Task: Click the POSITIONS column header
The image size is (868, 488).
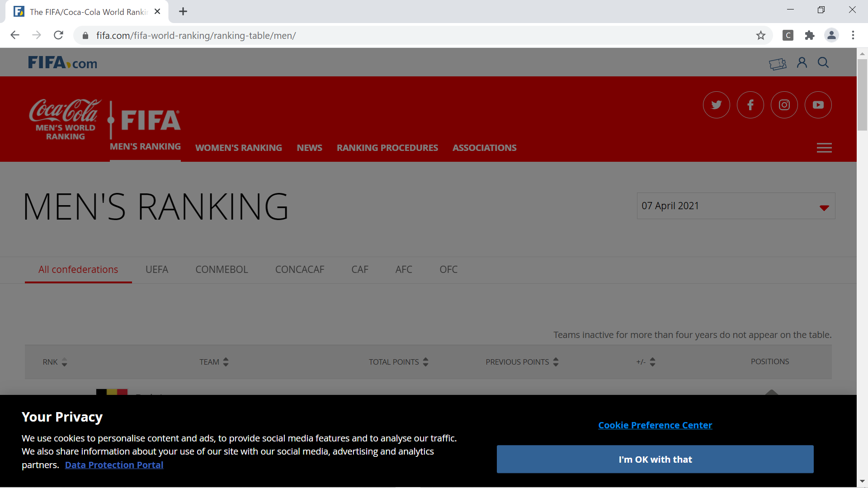Action: [x=769, y=361]
